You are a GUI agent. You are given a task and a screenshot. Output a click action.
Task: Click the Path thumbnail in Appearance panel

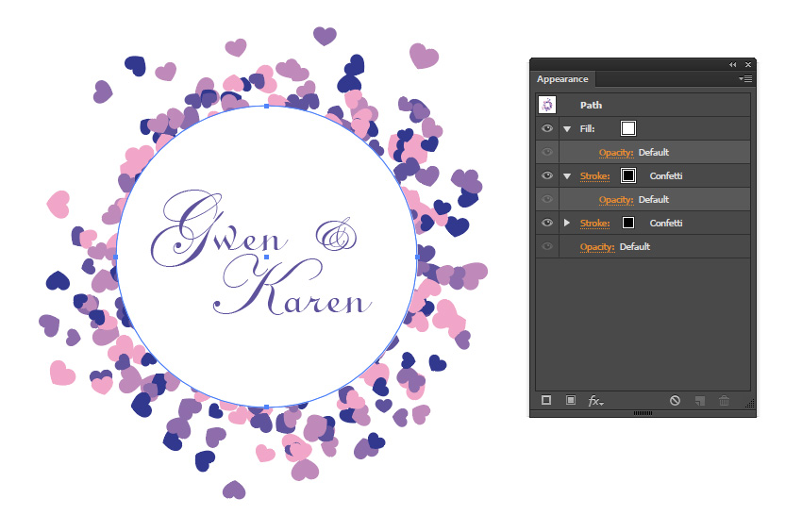pos(547,105)
